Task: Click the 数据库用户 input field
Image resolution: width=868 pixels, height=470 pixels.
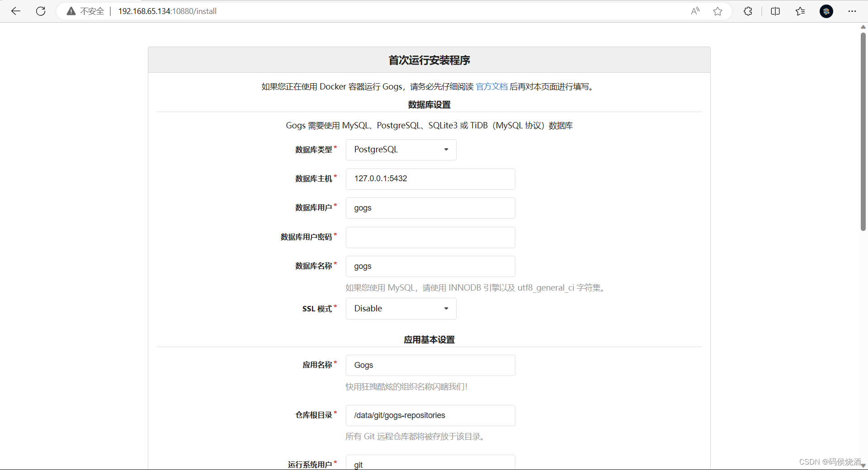Action: (430, 208)
